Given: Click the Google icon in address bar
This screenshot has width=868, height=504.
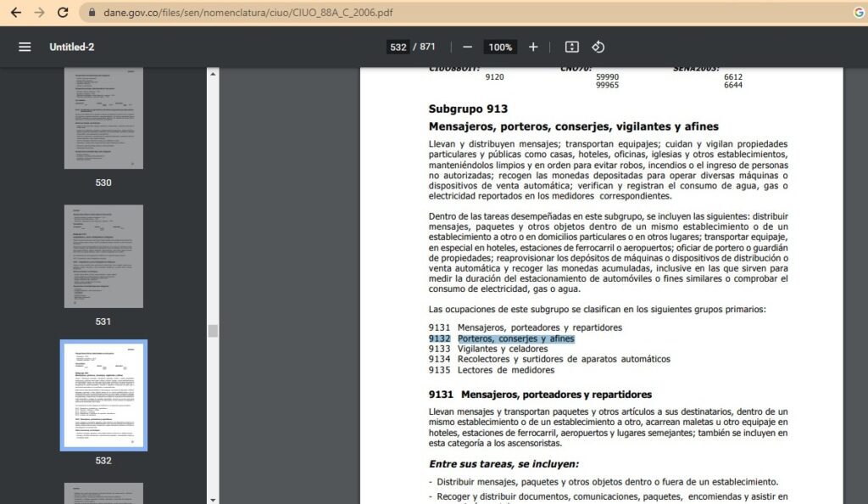Looking at the screenshot, I should (x=859, y=13).
